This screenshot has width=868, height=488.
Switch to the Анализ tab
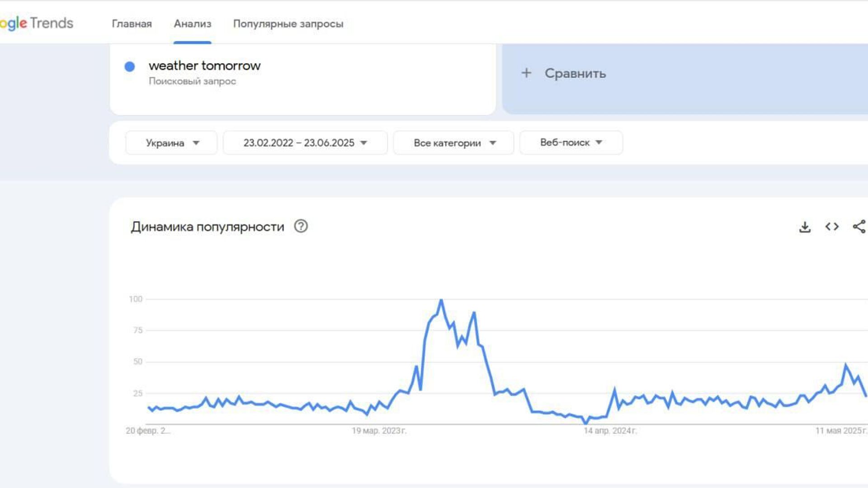(193, 24)
